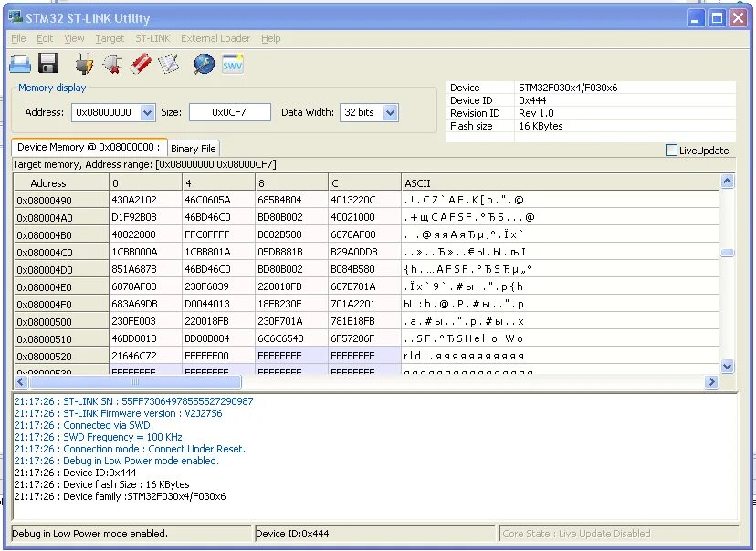Click the Program verify notepad icon
The width and height of the screenshot is (756, 551).
click(x=169, y=64)
